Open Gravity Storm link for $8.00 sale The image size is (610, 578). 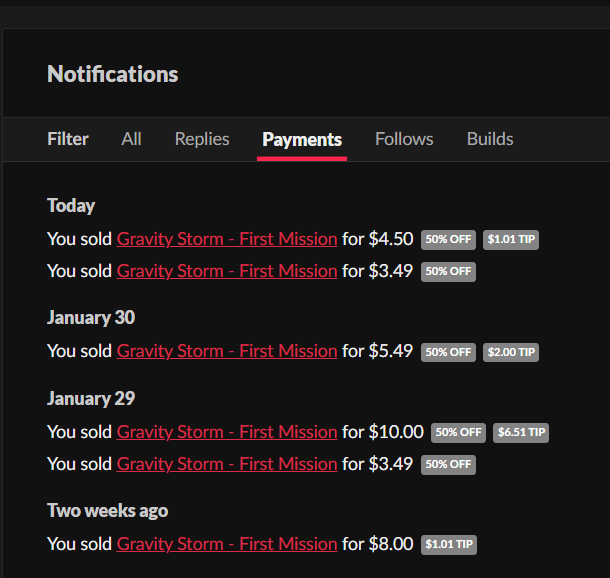coord(227,544)
